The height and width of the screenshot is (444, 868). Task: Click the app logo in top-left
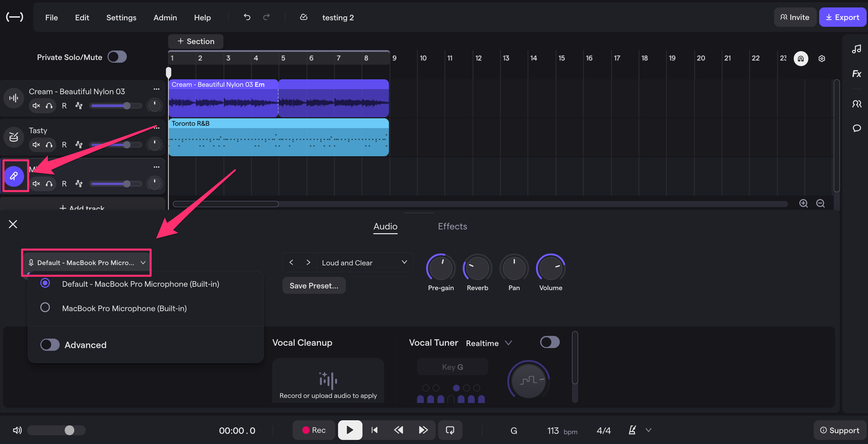tap(15, 17)
